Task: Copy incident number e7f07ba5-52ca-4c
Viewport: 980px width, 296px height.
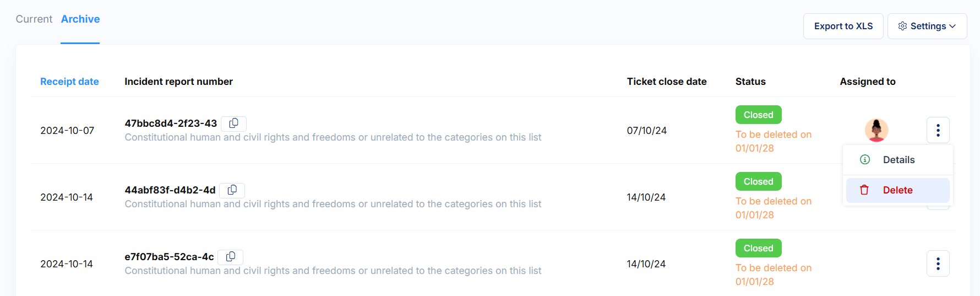Action: pyautogui.click(x=231, y=257)
